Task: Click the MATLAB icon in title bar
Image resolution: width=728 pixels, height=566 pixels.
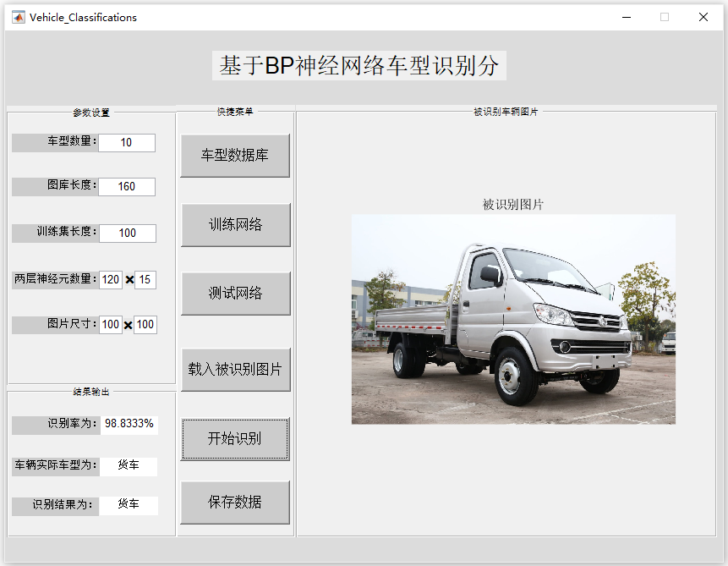Action: tap(19, 17)
